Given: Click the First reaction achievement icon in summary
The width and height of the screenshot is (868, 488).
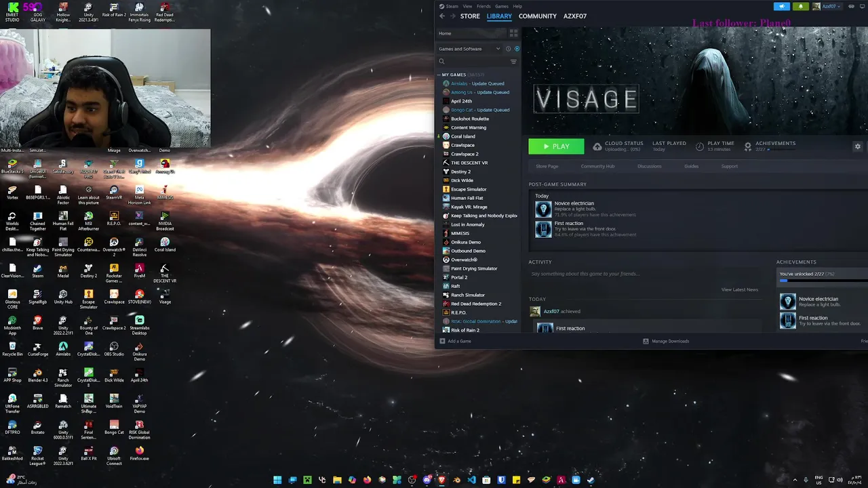Looking at the screenshot, I should (543, 229).
